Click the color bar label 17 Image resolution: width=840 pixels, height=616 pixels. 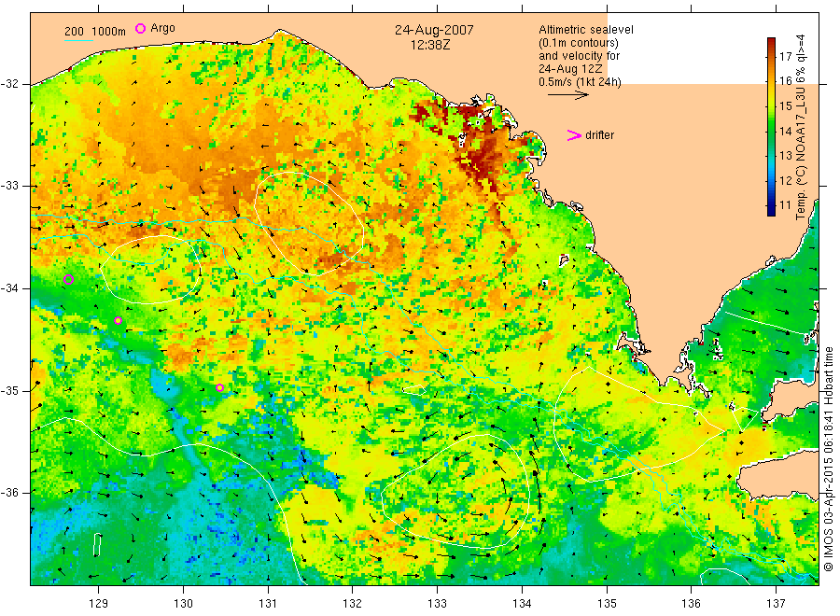click(x=785, y=57)
